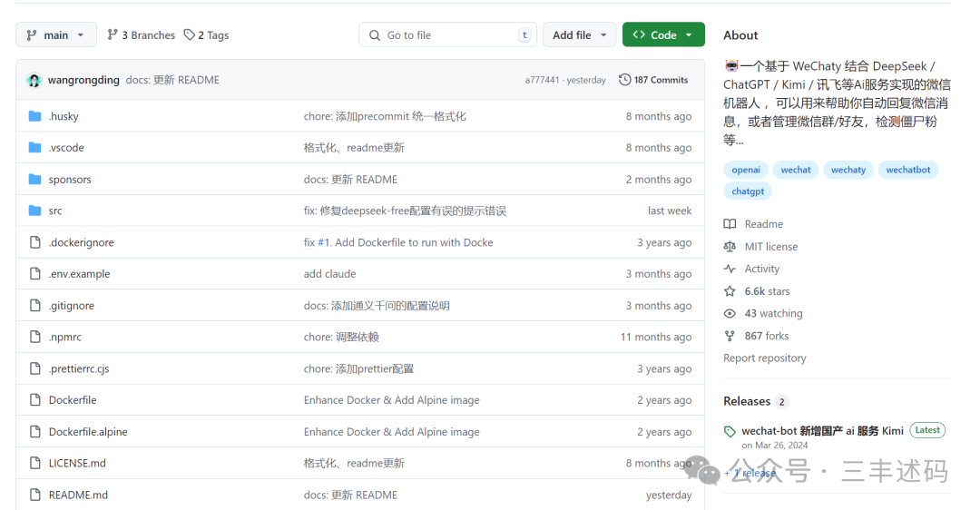Click the .npmrc file icon
980x510 pixels.
(35, 337)
